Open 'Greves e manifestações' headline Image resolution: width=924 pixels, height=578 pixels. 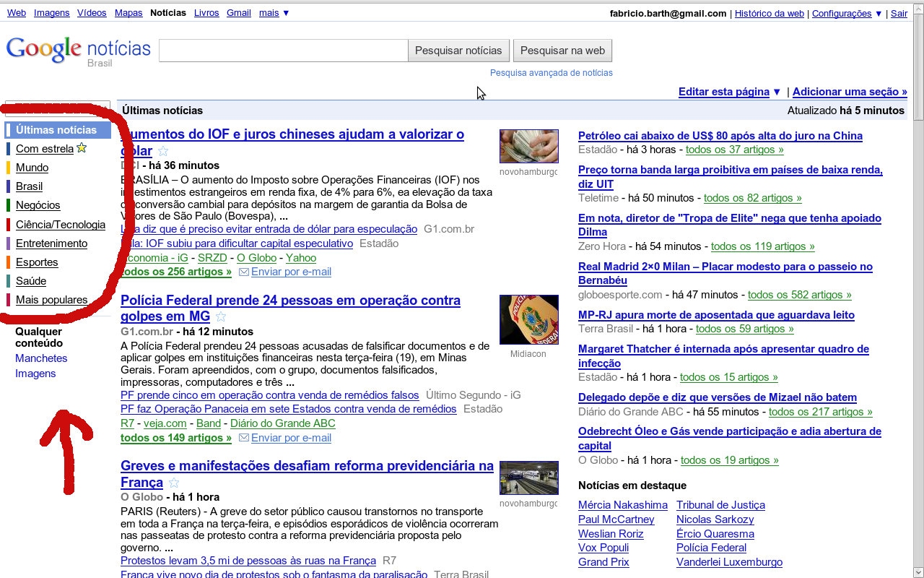click(307, 474)
